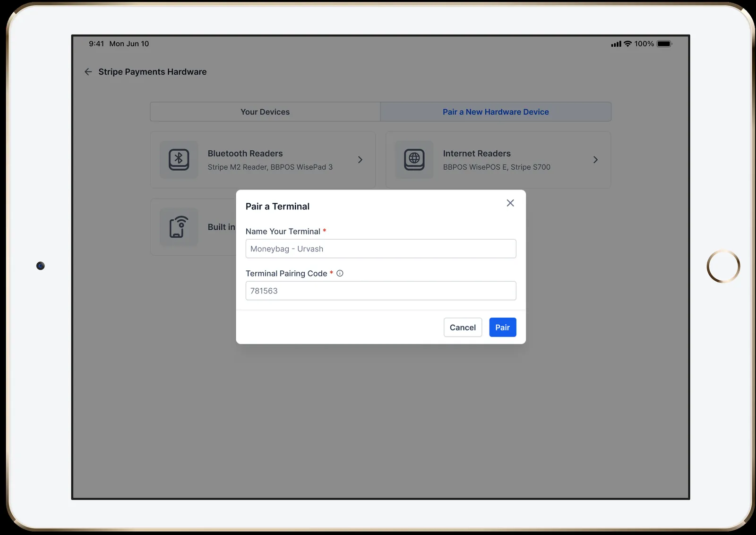Open the Internet Readers card title
756x535 pixels.
[x=477, y=154]
